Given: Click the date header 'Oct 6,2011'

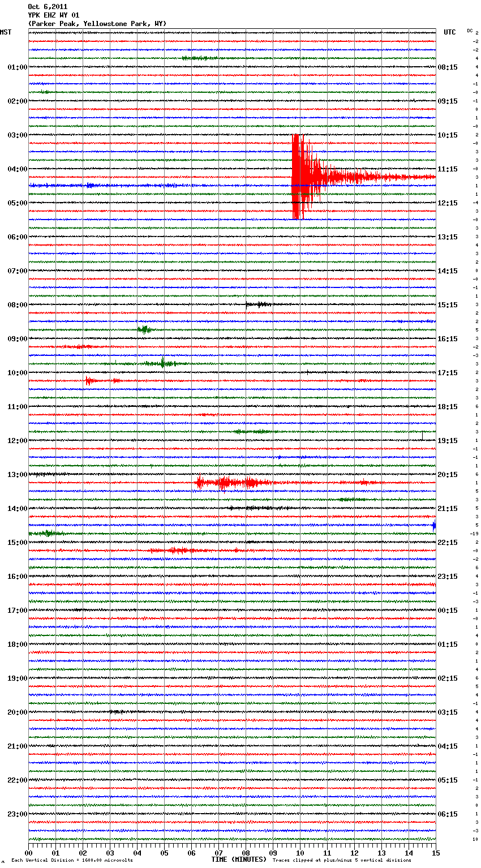Looking at the screenshot, I should (x=48, y=7).
